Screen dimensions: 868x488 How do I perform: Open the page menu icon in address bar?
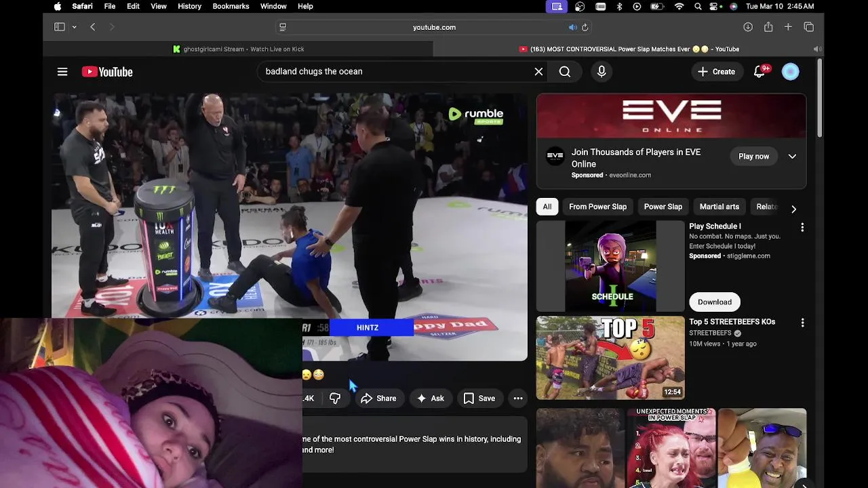pos(283,27)
